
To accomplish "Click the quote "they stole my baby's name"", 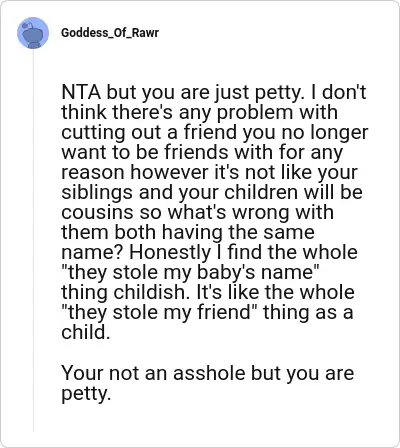I will (x=189, y=272).
